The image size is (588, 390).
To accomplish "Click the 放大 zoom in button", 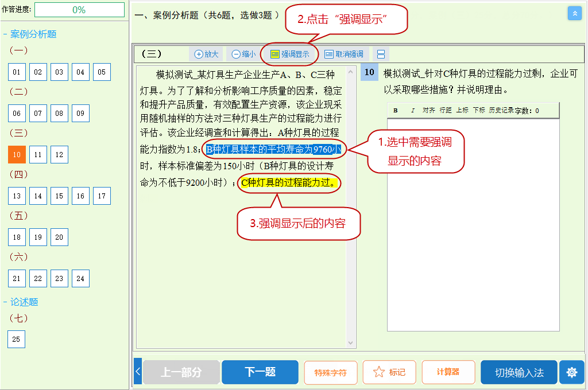I will (207, 54).
